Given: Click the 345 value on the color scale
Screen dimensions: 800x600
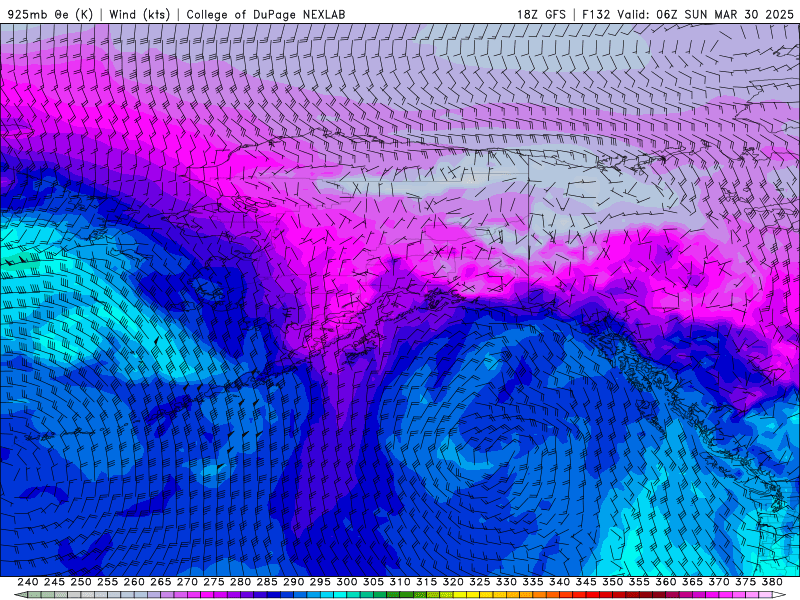Looking at the screenshot, I should pos(586,582).
